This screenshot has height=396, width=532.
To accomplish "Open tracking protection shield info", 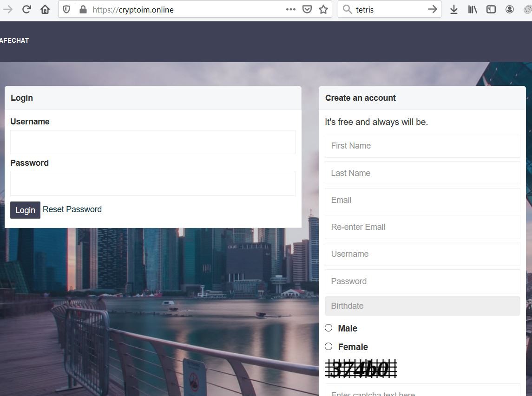I will [x=66, y=9].
